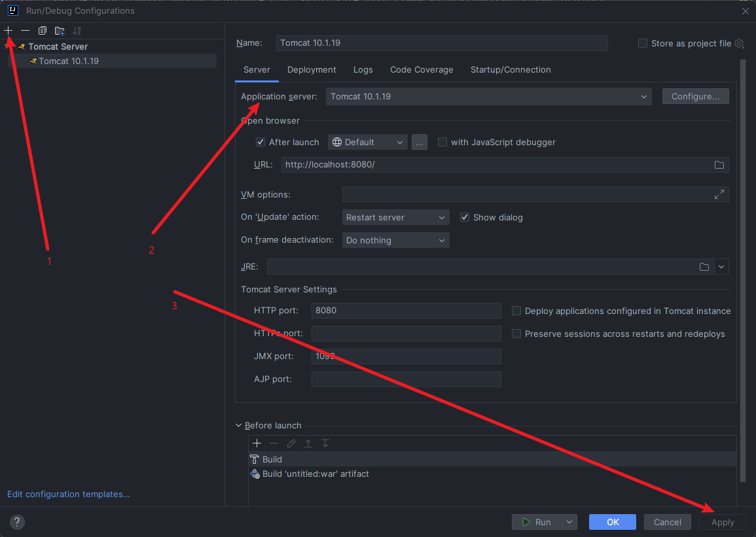Click the Run button
The image size is (756, 537).
pos(537,522)
